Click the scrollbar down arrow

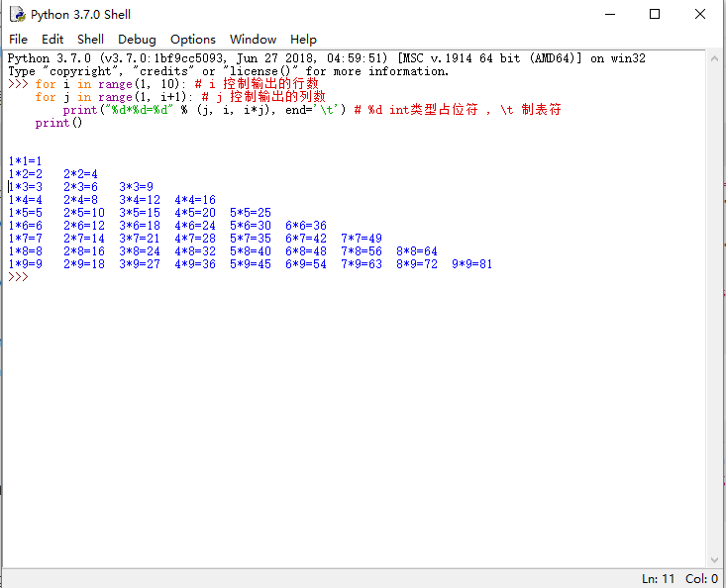point(714,560)
